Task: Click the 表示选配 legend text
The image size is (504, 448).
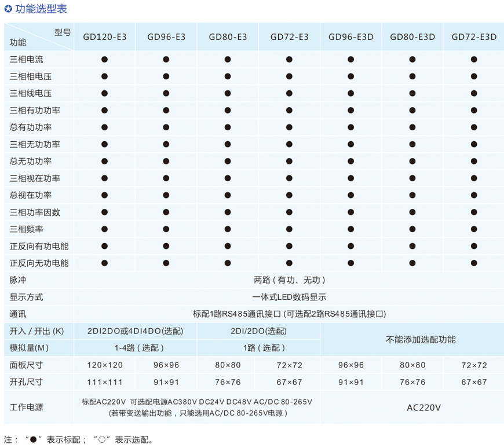Action: pyautogui.click(x=132, y=440)
